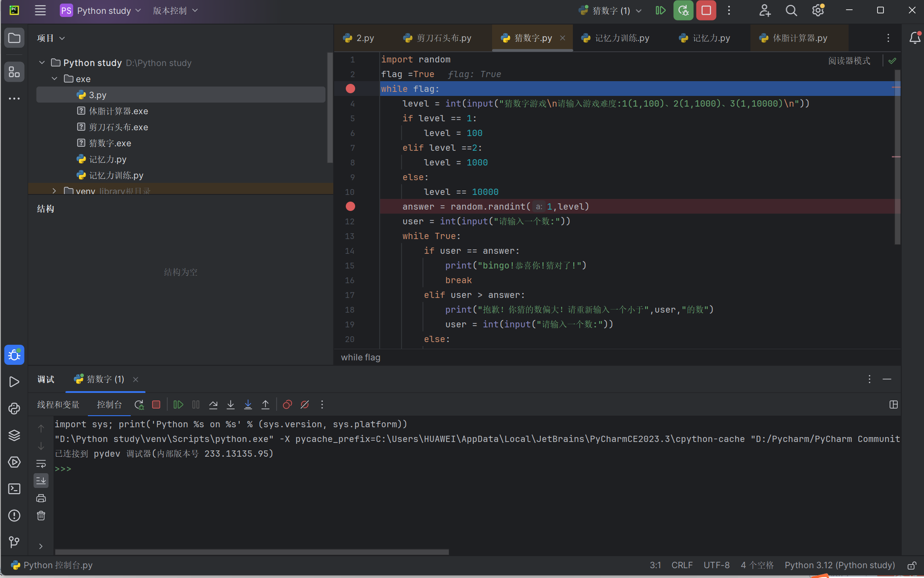
Task: Toggle soft-wrap in the console
Action: (41, 463)
